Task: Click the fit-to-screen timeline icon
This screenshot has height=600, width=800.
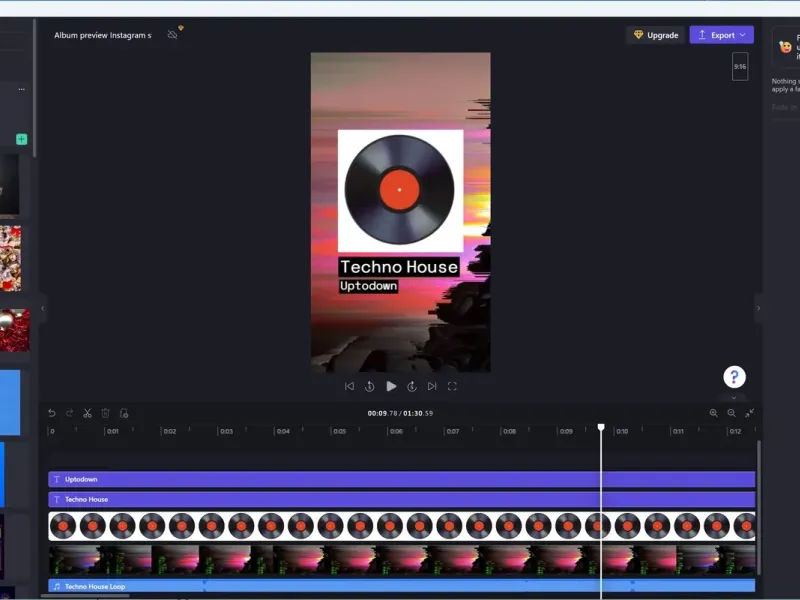Action: click(750, 413)
